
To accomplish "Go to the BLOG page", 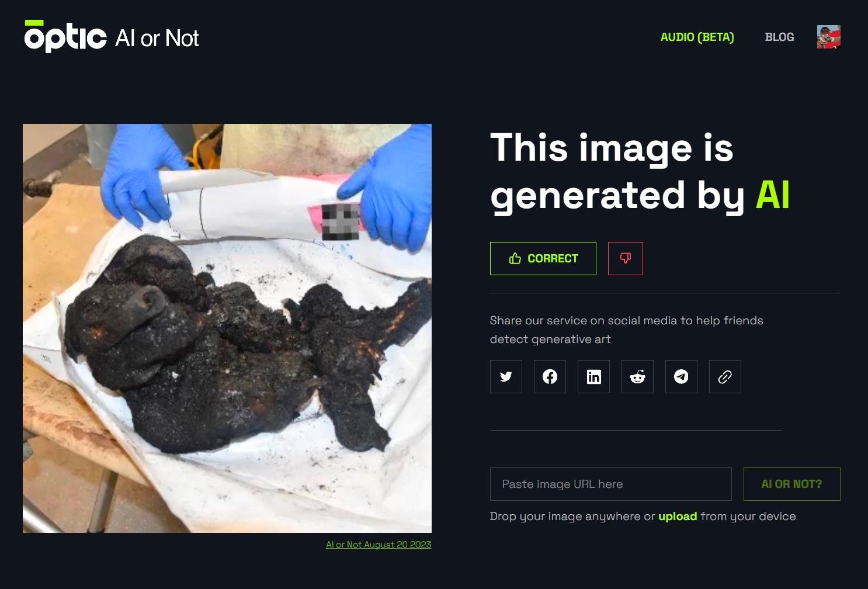I will [x=779, y=37].
